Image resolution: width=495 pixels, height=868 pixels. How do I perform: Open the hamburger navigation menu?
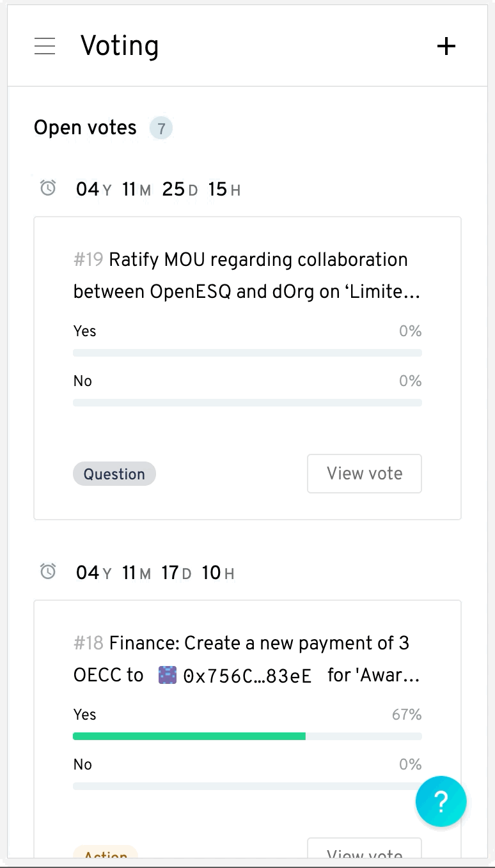tap(45, 46)
